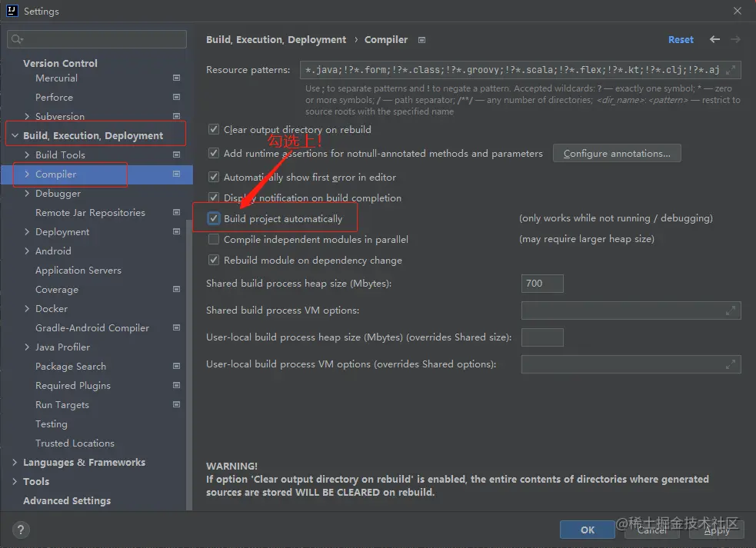Image resolution: width=756 pixels, height=548 pixels.
Task: Click the Apply button
Action: [717, 530]
